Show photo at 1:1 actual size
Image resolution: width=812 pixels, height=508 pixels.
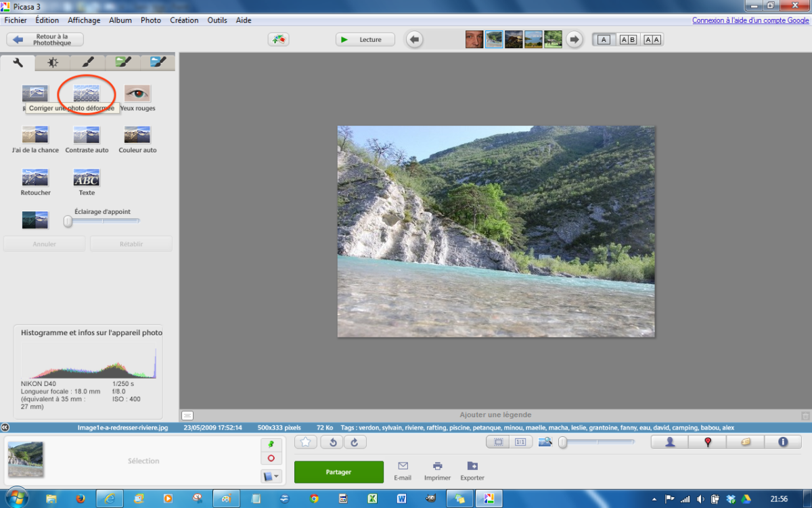pos(520,442)
